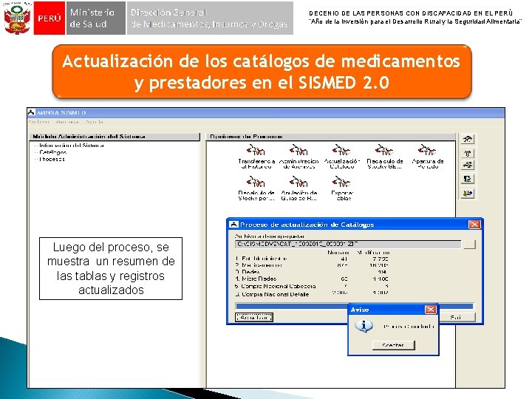This screenshot has height=399, width=532.
Task: Click the Salir button in catalog dialog
Action: point(457,317)
